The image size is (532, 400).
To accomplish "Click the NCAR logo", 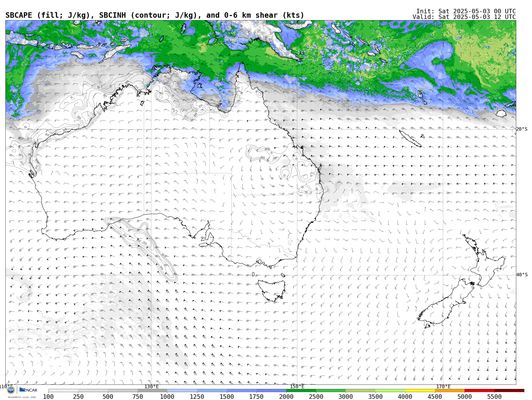I will [28, 390].
